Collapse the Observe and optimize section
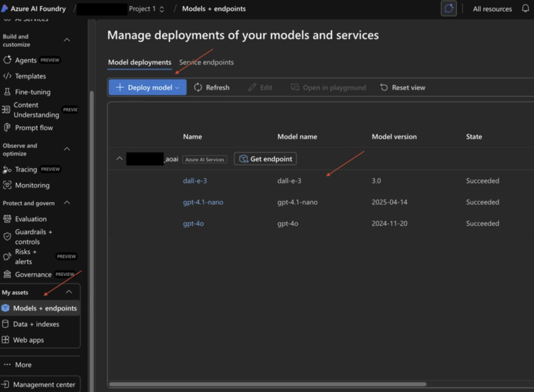The width and height of the screenshot is (534, 392). click(x=67, y=149)
